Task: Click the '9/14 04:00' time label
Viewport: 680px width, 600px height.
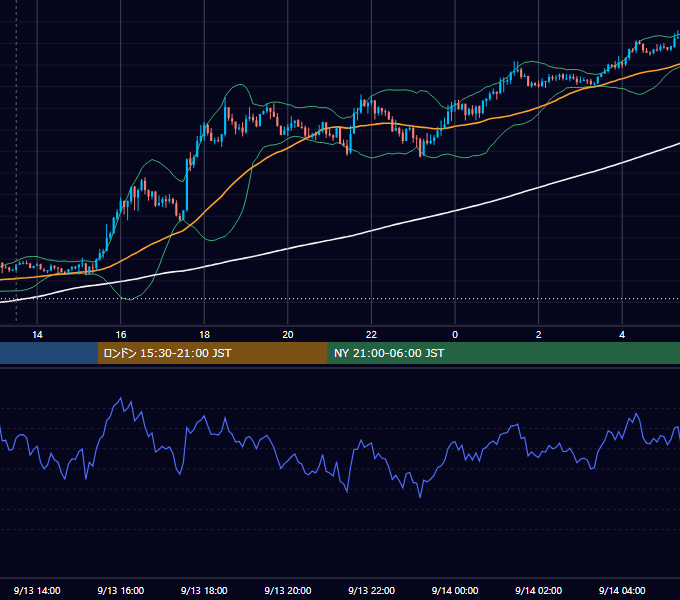Action: 622,590
